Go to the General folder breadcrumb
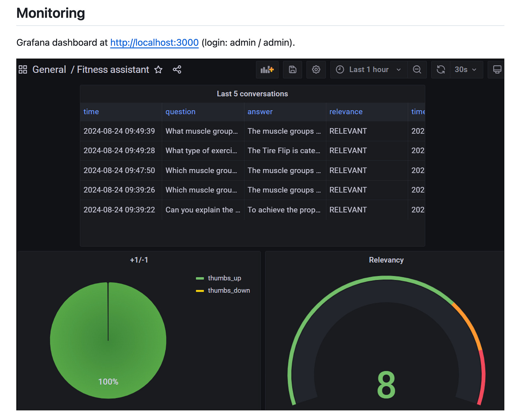Image resolution: width=523 pixels, height=420 pixels. pos(49,69)
